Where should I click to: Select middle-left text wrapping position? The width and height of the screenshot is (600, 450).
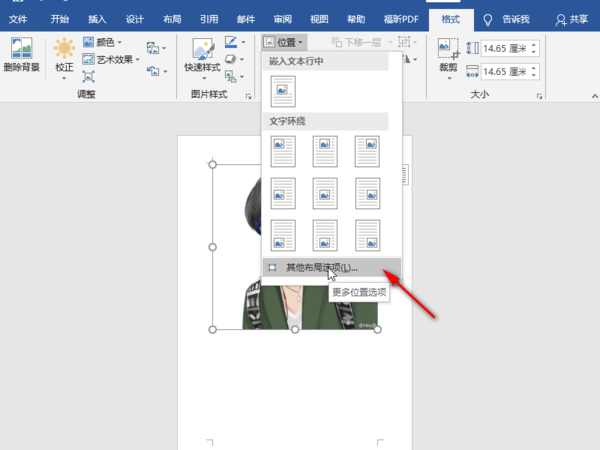pyautogui.click(x=283, y=194)
